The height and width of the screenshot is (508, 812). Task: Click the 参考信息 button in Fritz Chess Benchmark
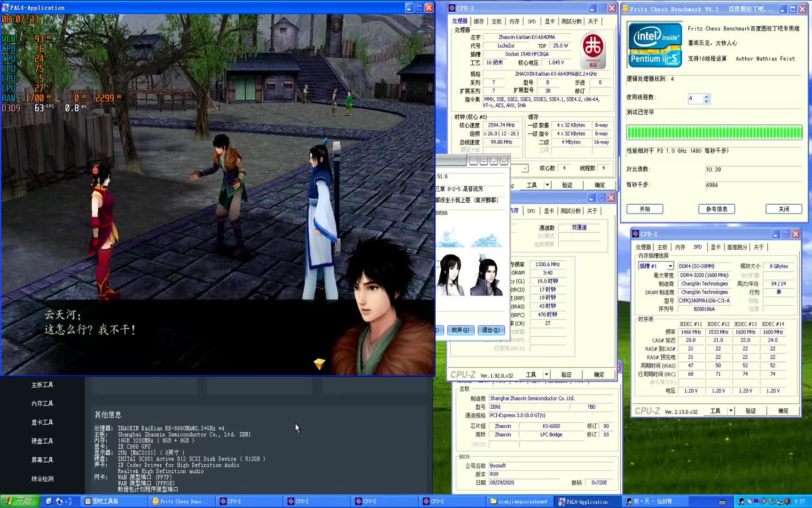[717, 209]
